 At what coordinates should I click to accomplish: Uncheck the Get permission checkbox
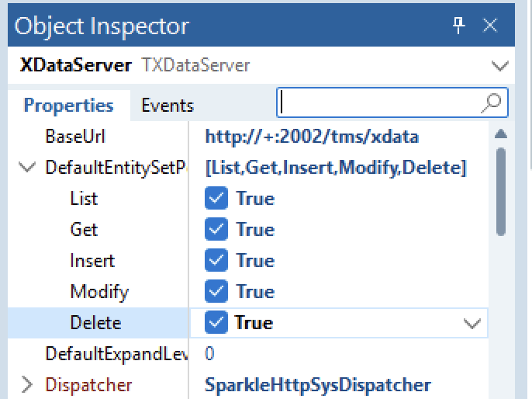[216, 229]
